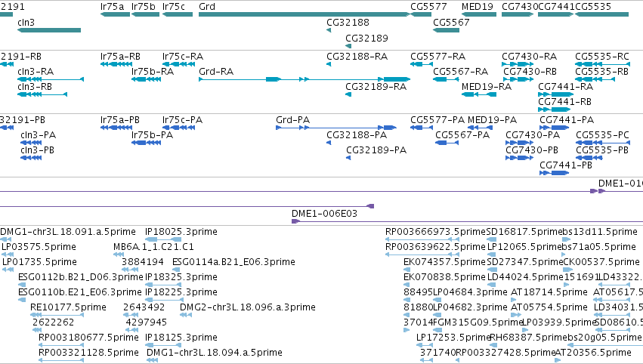Viewport: 643px width, 364px height.
Task: Click the Ir75c-RA transcript label
Action: point(183,57)
